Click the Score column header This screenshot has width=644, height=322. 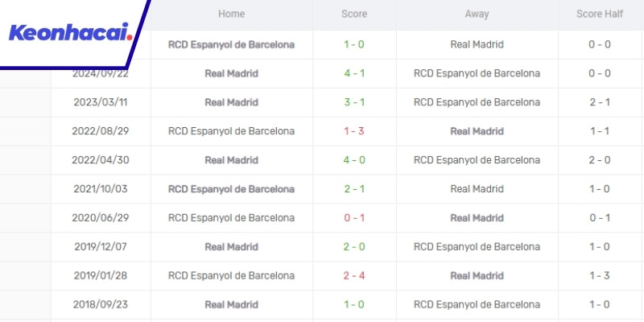point(355,14)
